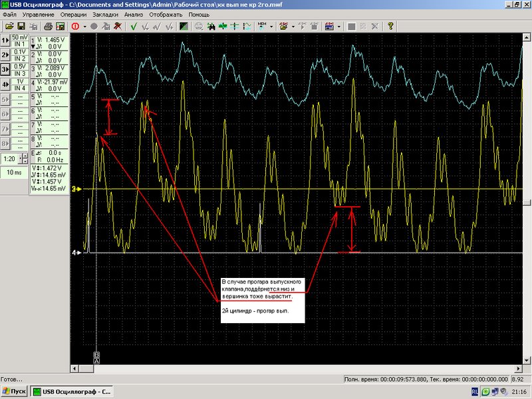Toggle channel 1 button
Image resolution: width=532 pixels, height=399 pixels.
[5, 41]
